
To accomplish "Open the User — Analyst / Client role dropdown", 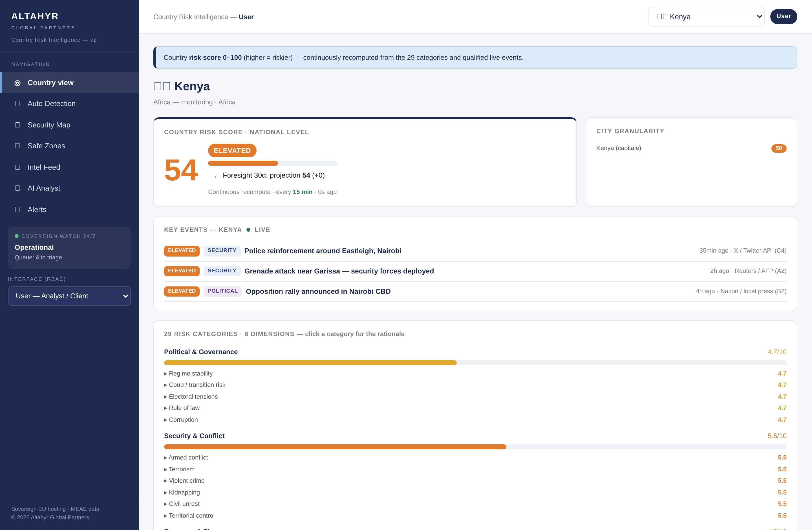I will tap(69, 296).
